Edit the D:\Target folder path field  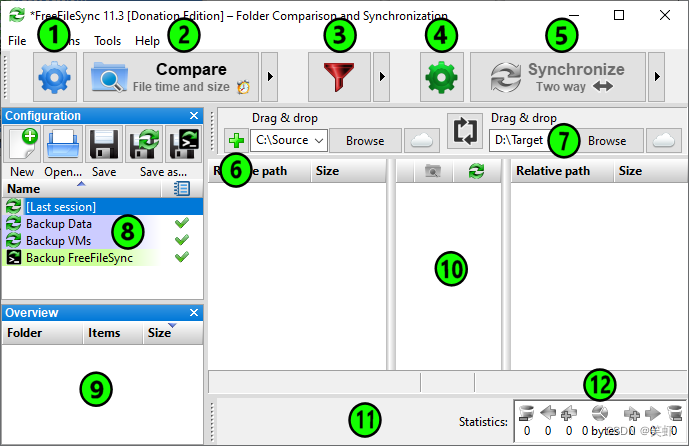click(521, 140)
